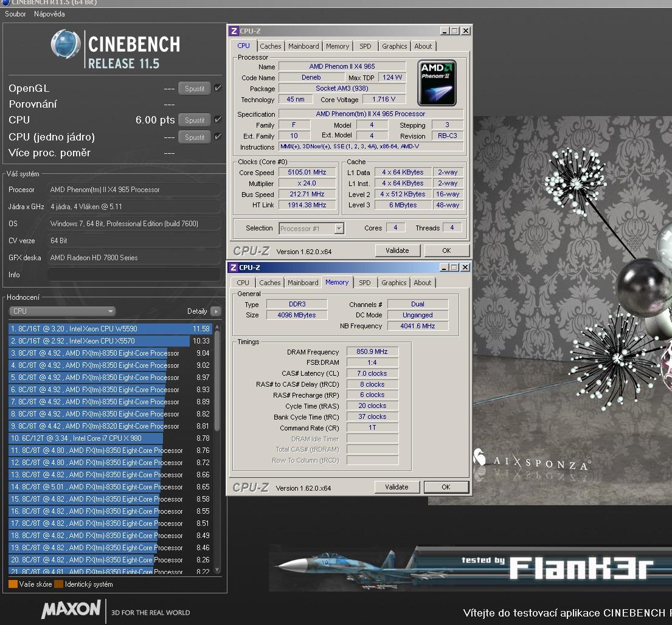Select ranking row Intel Xeon CPU W5590

pyautogui.click(x=110, y=328)
